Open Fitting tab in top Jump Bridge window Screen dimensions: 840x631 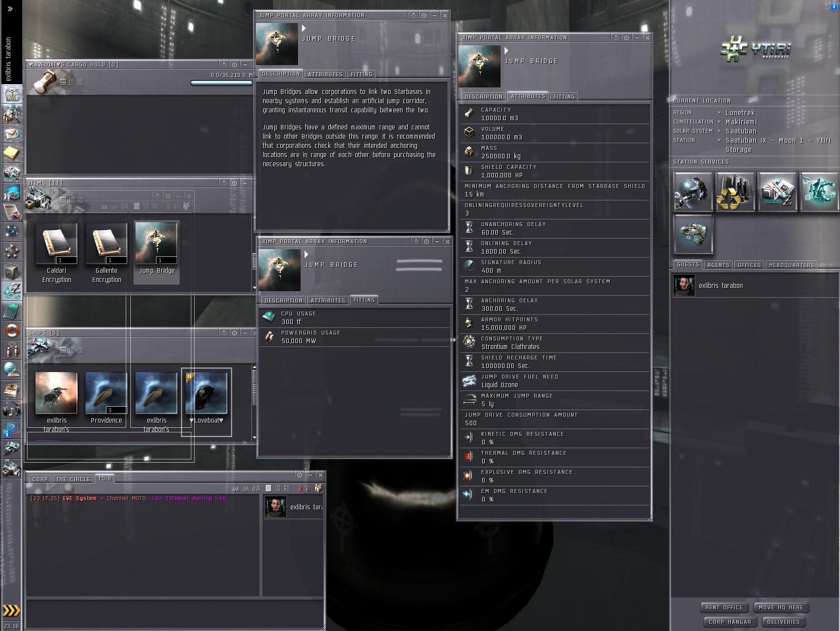(361, 74)
